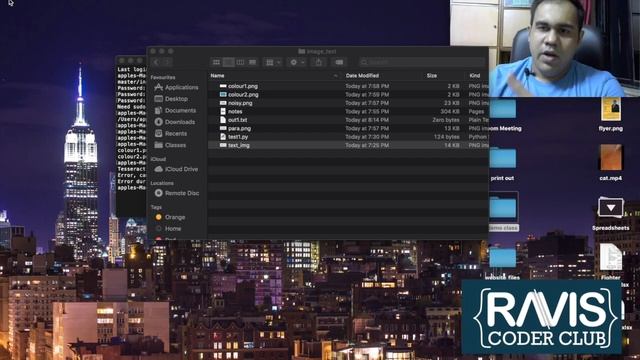Sort files by the Name column
The width and height of the screenshot is (640, 360).
[x=217, y=76]
